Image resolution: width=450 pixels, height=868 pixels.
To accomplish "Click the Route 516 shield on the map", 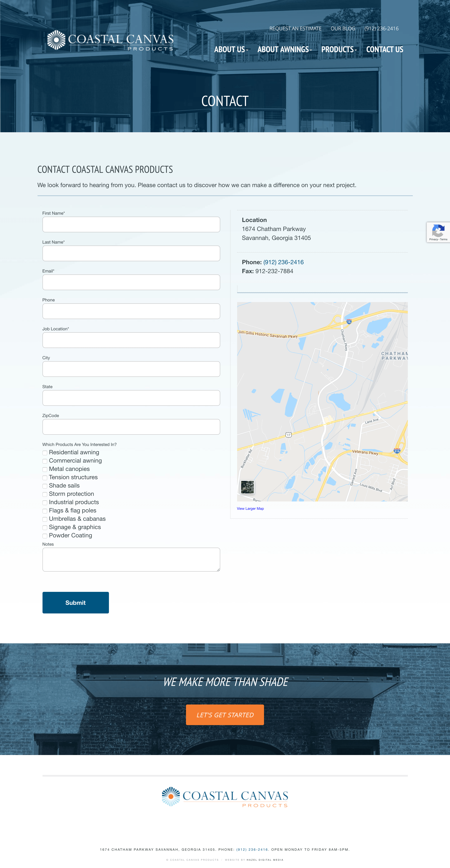I will [x=397, y=451].
